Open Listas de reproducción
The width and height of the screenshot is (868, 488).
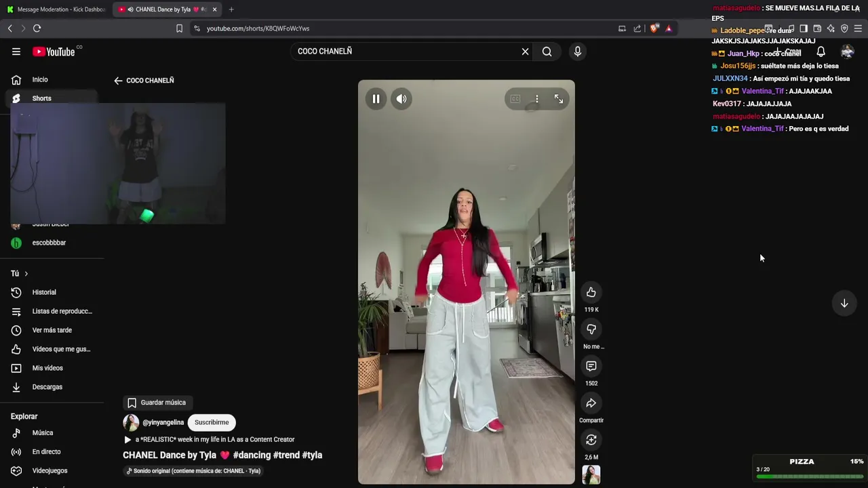point(52,311)
